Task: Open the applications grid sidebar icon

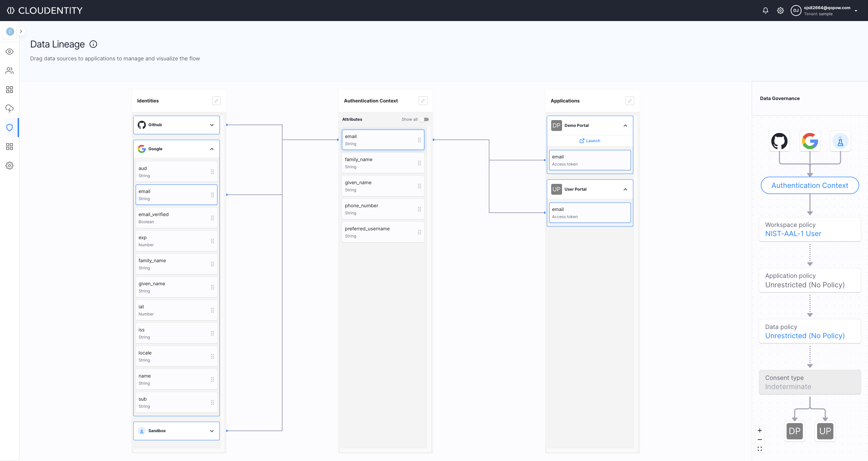Action: [9, 90]
